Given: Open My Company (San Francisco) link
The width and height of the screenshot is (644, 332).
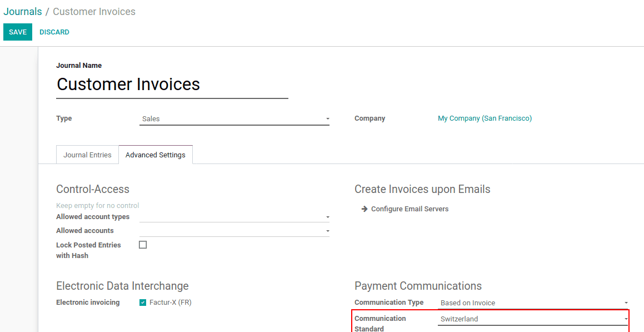Looking at the screenshot, I should tap(485, 118).
